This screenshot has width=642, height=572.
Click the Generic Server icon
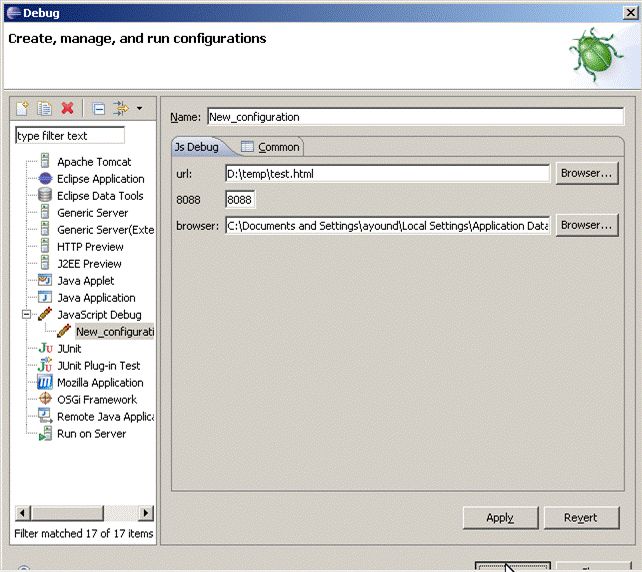tap(45, 213)
